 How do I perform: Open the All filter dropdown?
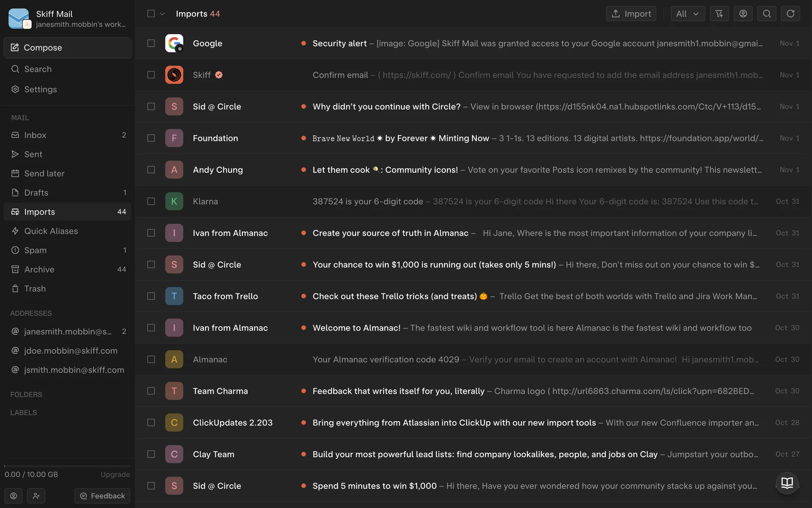(687, 14)
